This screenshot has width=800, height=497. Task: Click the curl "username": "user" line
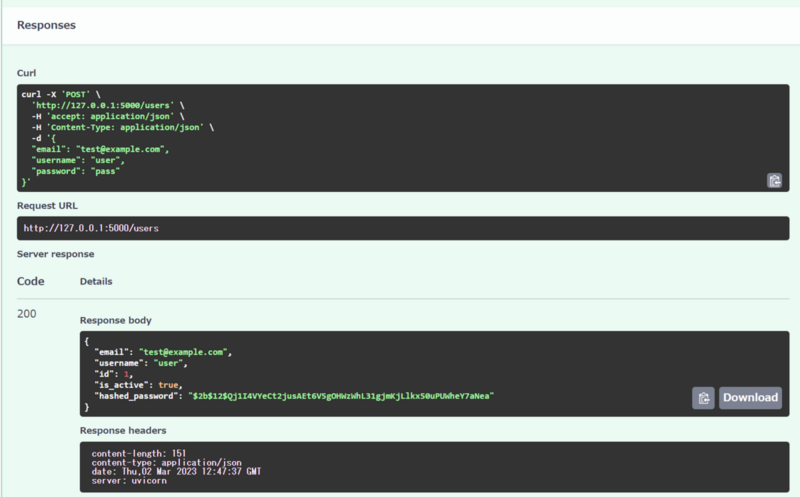tap(78, 160)
